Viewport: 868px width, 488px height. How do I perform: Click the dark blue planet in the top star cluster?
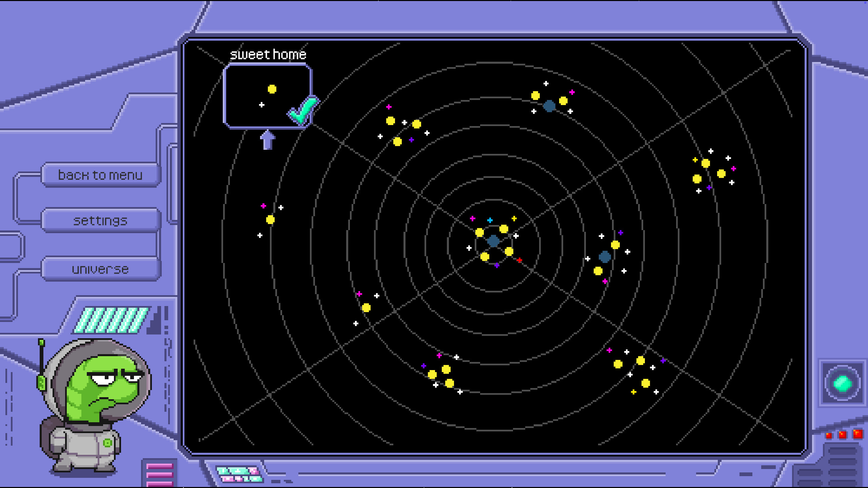(549, 105)
